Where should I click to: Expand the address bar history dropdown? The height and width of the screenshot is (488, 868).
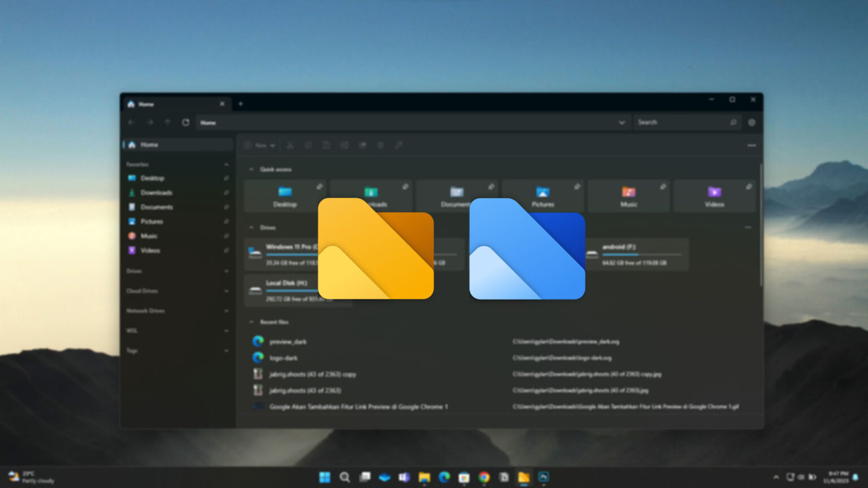(x=622, y=123)
